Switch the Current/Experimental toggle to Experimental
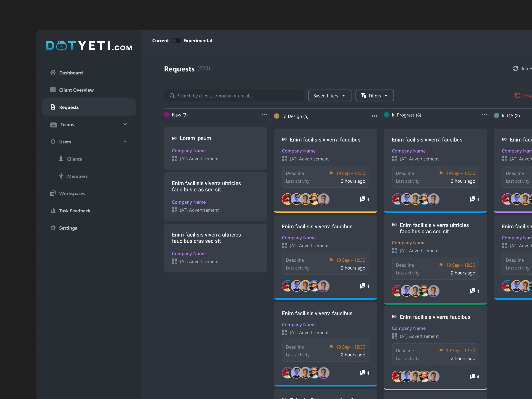 (x=176, y=41)
